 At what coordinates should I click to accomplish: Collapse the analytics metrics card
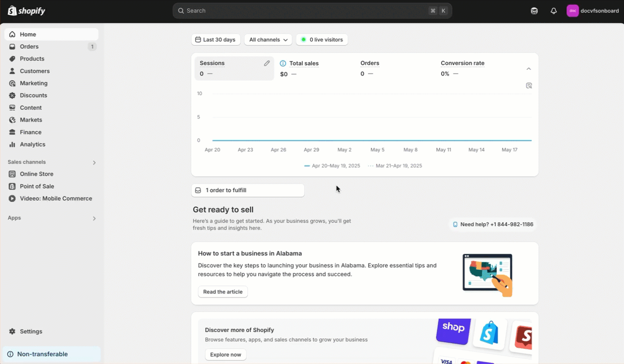click(x=529, y=69)
